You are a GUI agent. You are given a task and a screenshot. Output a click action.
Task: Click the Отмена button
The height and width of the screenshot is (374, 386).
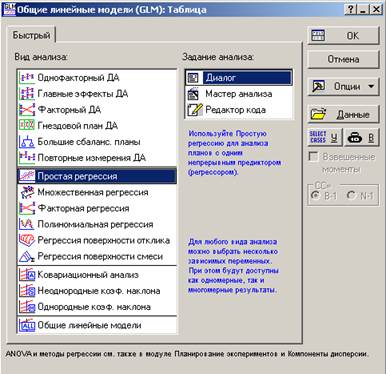coord(343,59)
